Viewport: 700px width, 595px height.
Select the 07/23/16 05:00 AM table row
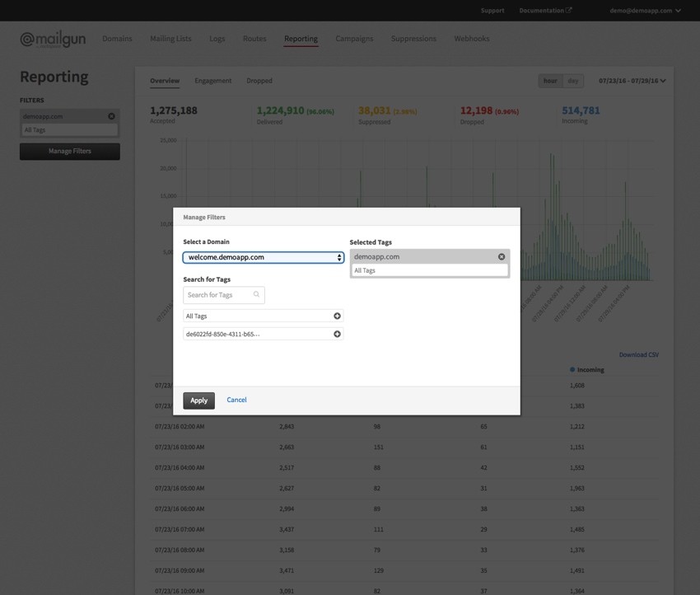pyautogui.click(x=404, y=488)
